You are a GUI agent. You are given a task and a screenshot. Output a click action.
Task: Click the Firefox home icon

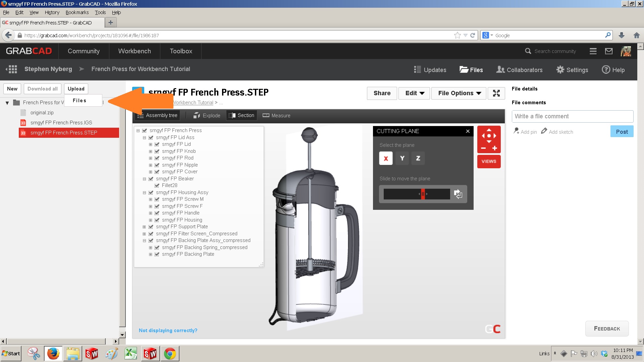point(637,35)
